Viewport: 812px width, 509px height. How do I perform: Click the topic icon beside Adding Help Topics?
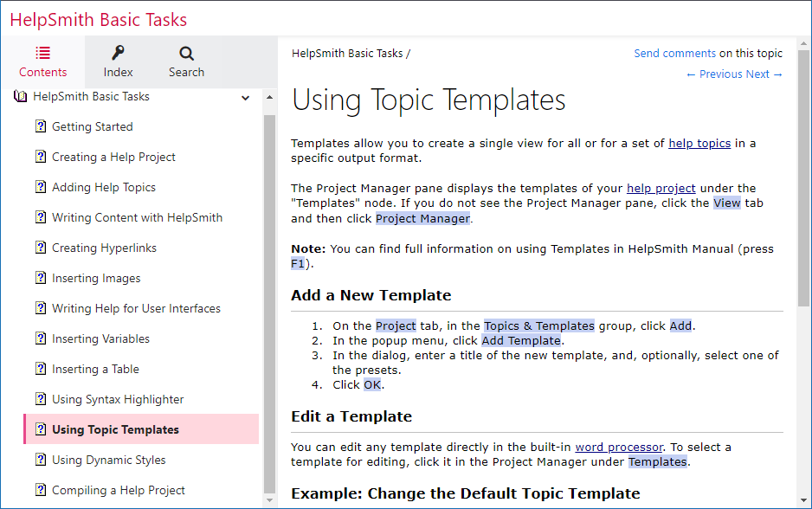coord(41,187)
